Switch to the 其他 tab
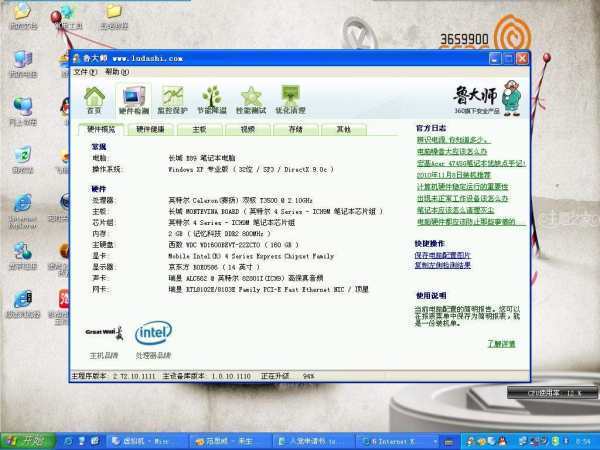600x450 pixels. click(344, 129)
